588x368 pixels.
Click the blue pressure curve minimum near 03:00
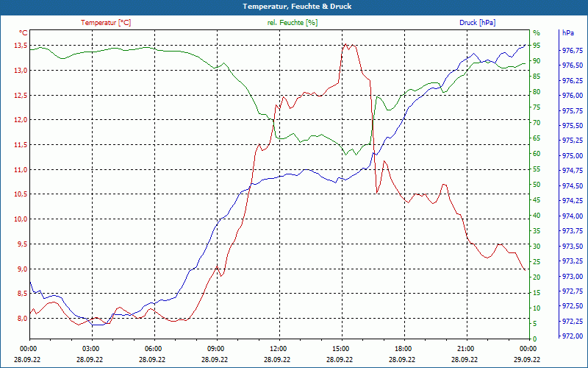pyautogui.click(x=98, y=325)
